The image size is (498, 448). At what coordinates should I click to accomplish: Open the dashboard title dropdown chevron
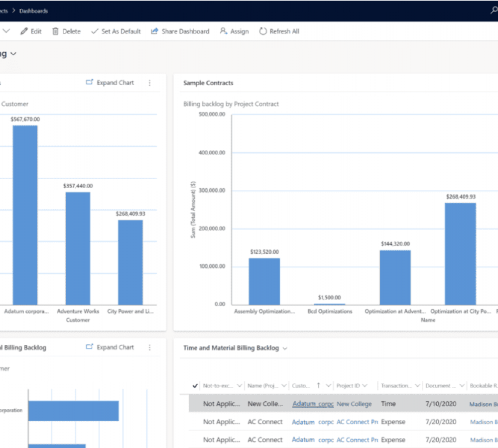tap(12, 53)
